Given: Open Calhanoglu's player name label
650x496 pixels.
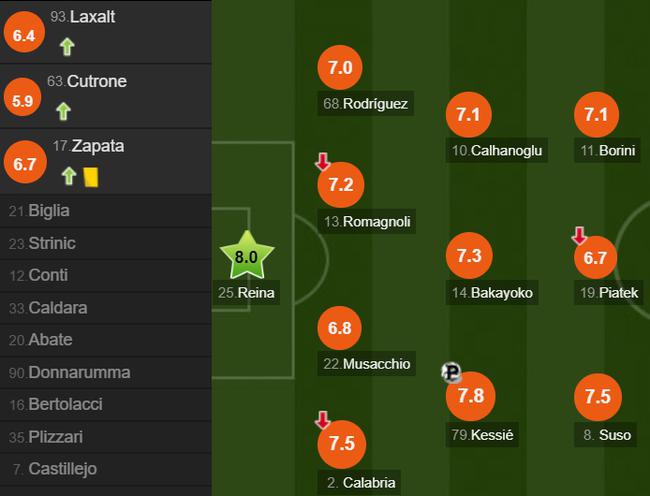Looking at the screenshot, I should [x=497, y=151].
